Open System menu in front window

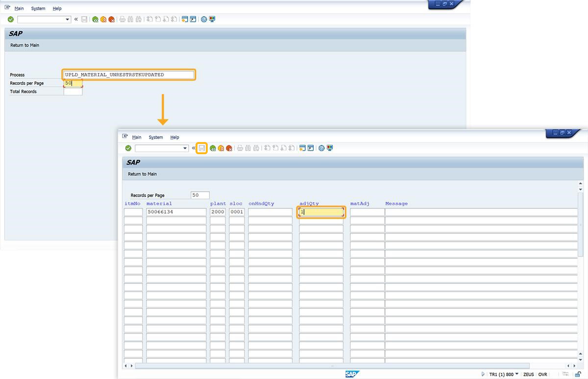pyautogui.click(x=156, y=137)
